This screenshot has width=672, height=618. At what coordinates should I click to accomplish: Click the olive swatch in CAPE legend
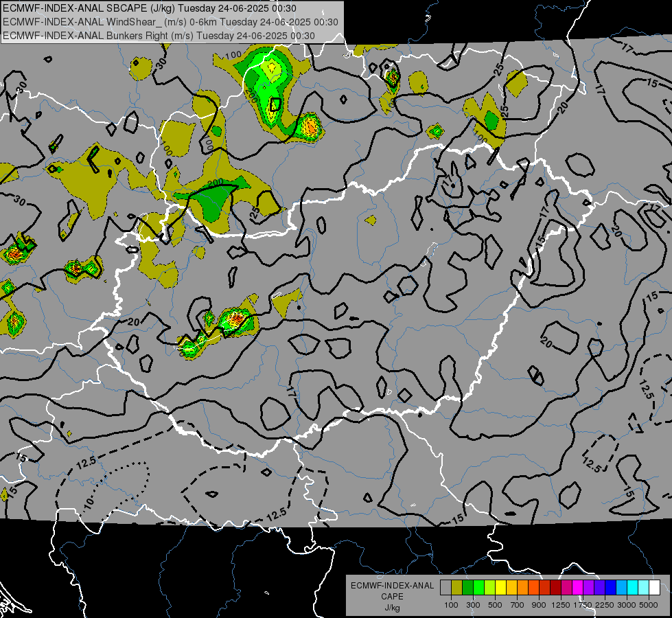click(457, 587)
